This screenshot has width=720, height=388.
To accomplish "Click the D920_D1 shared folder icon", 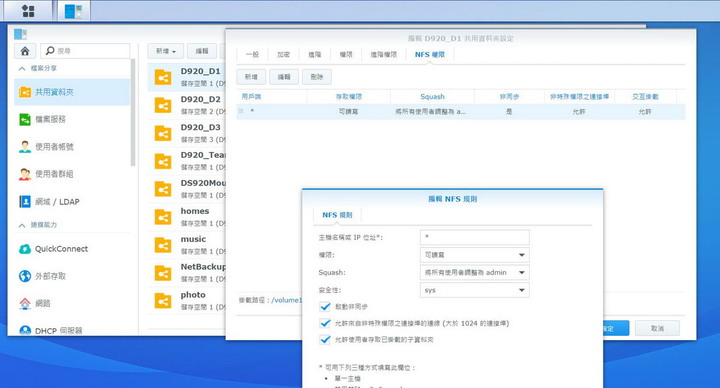I will click(163, 77).
